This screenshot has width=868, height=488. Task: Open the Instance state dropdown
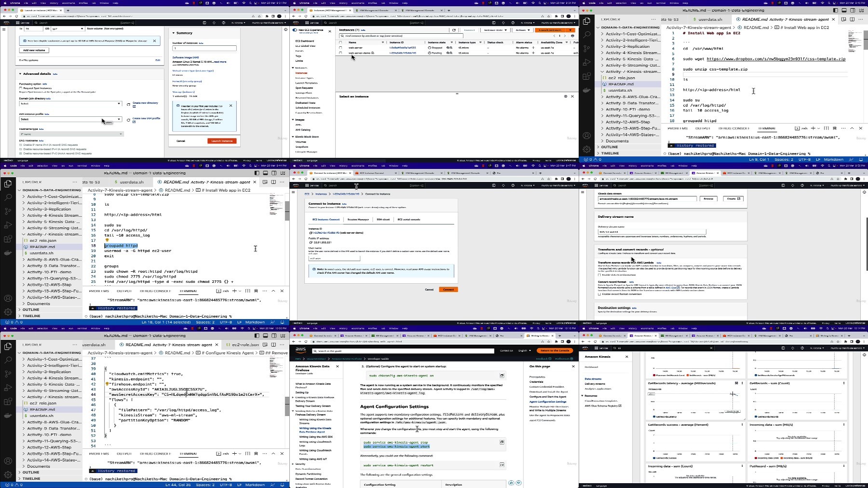tap(495, 30)
